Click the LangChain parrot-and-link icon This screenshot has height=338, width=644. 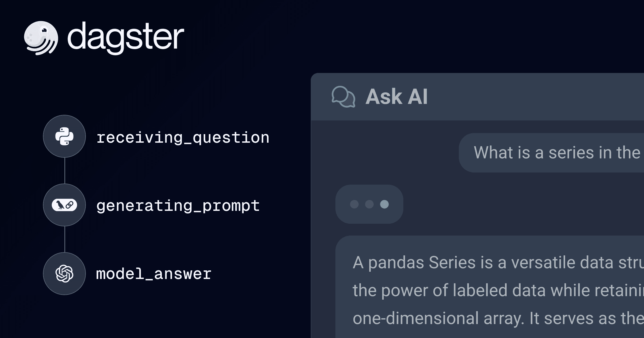tap(64, 205)
